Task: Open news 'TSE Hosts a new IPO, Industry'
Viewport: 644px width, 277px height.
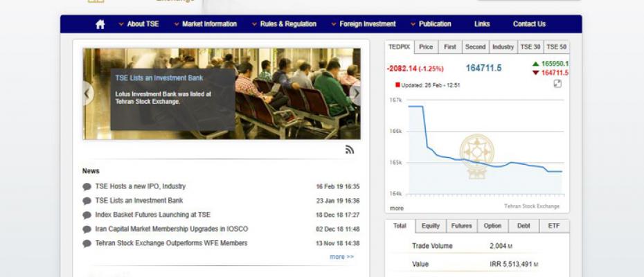Action: coord(141,186)
